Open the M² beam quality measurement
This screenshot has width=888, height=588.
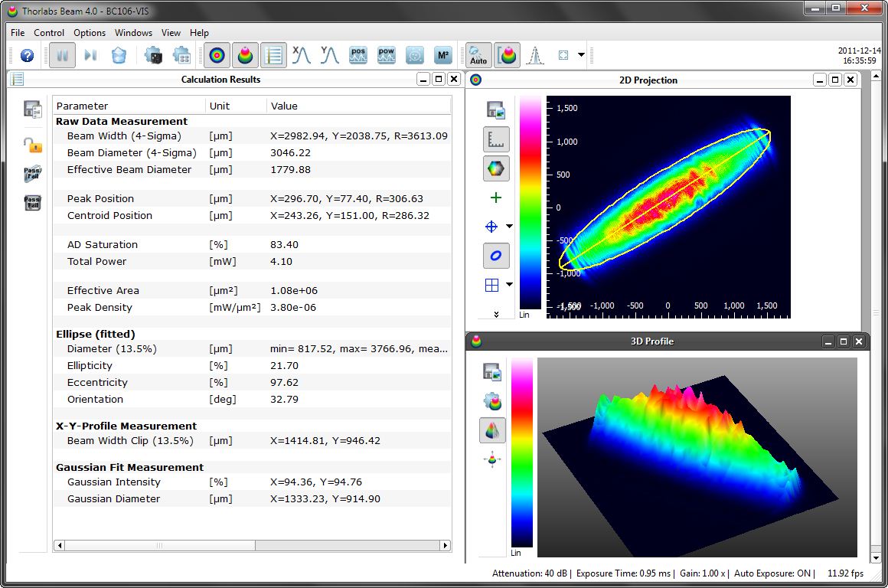tap(442, 55)
